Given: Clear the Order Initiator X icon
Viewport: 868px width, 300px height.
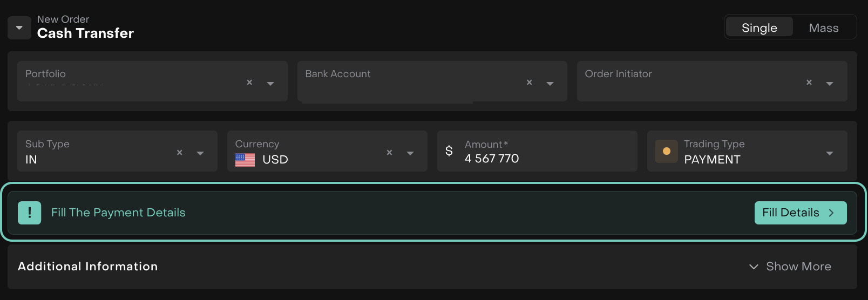Looking at the screenshot, I should tap(809, 83).
